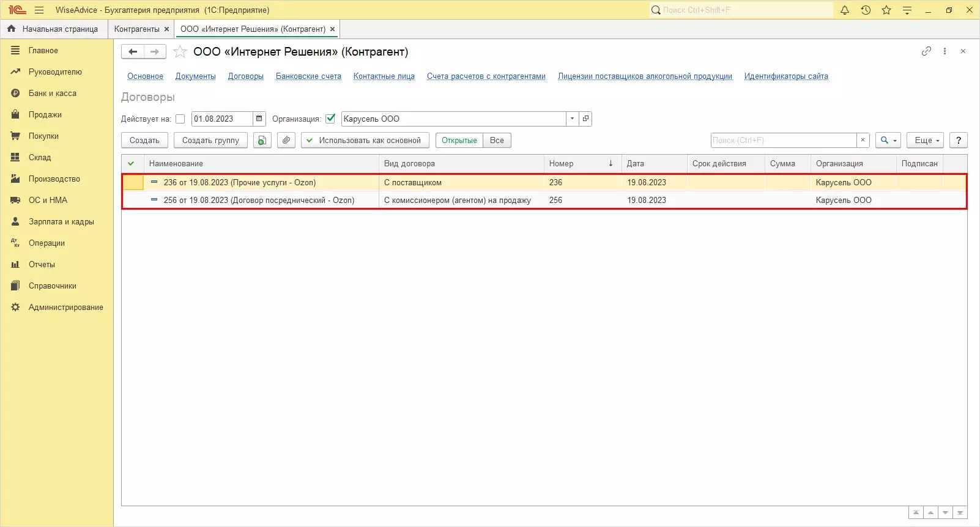Expand the search magnifier dropdown
The image size is (980, 527).
point(888,140)
